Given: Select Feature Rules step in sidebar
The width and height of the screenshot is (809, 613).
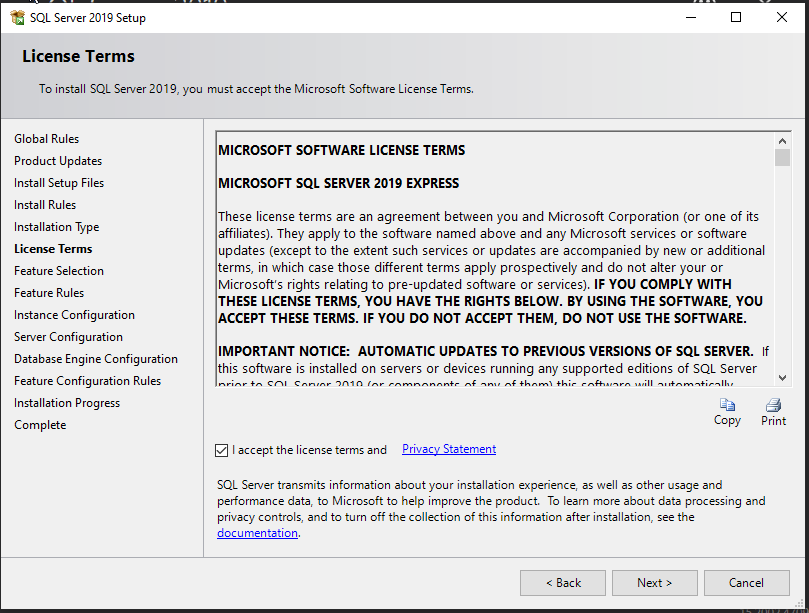Looking at the screenshot, I should [49, 293].
